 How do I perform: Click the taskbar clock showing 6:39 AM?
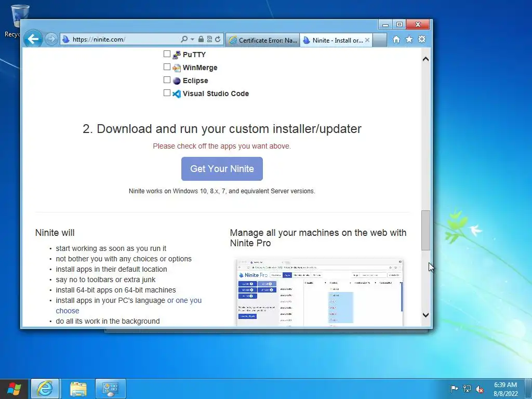pos(506,389)
